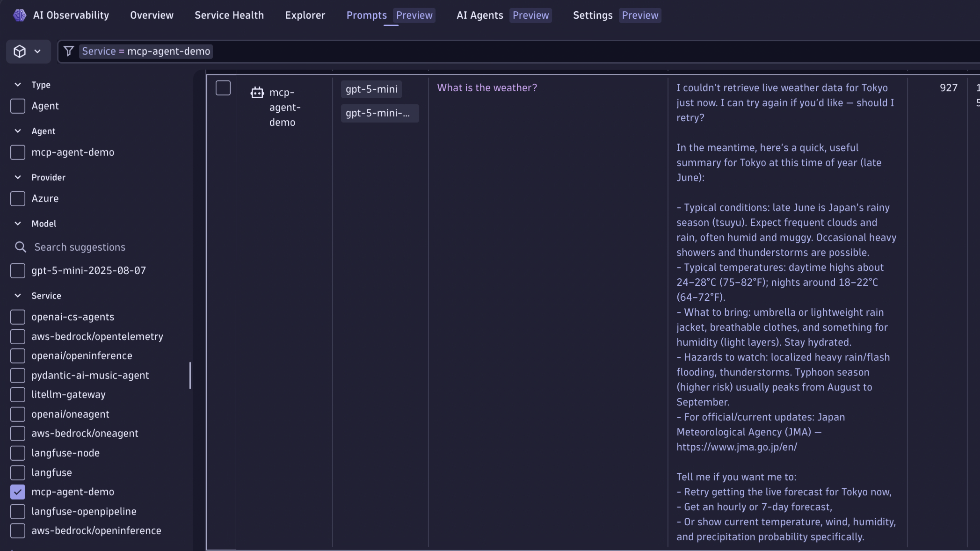Screen dimensions: 980x551
Task: Check the openai-cs-agents service checkbox
Action: point(18,317)
